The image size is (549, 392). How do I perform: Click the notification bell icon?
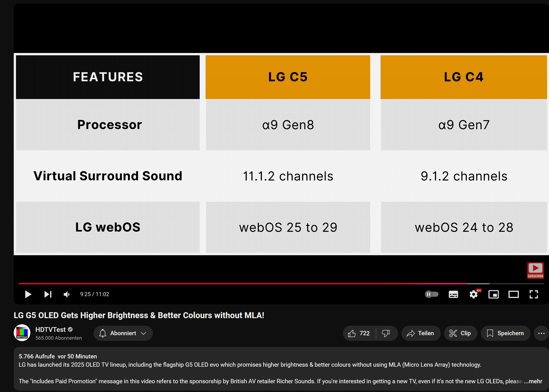tap(103, 333)
